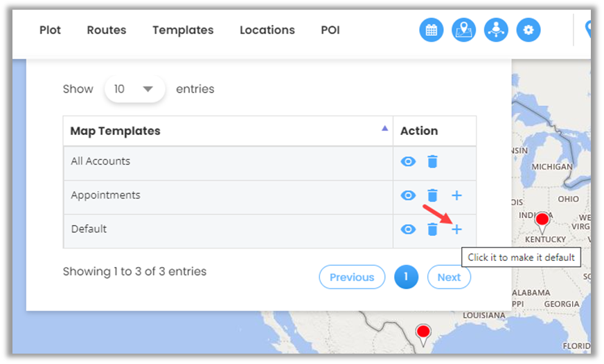Open the Routes menu
This screenshot has width=604, height=364.
(x=107, y=30)
